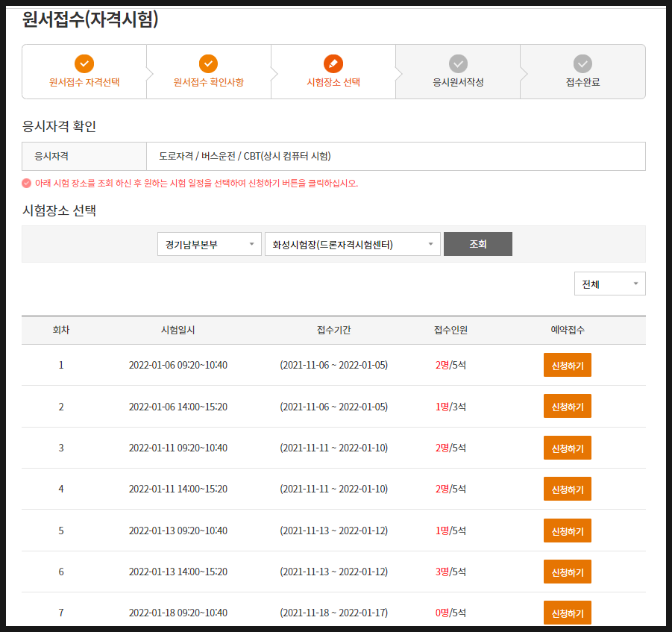The image size is (672, 632).
Task: Click the 응시원서작성 gray check icon
Action: 458,64
